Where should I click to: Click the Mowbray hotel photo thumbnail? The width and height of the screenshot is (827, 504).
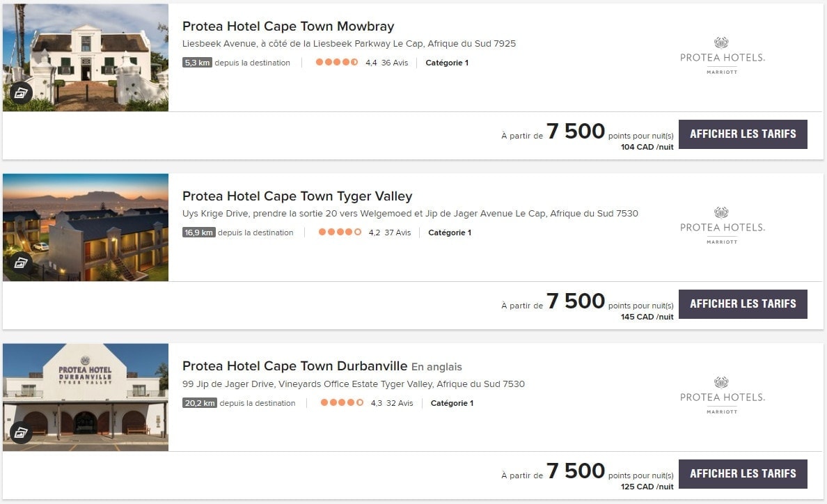click(x=85, y=56)
